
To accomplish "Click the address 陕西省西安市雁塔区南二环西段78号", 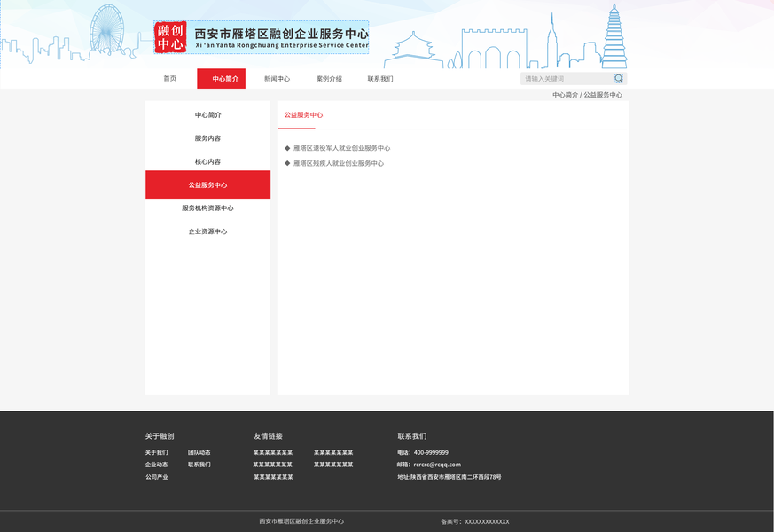I will 456,477.
